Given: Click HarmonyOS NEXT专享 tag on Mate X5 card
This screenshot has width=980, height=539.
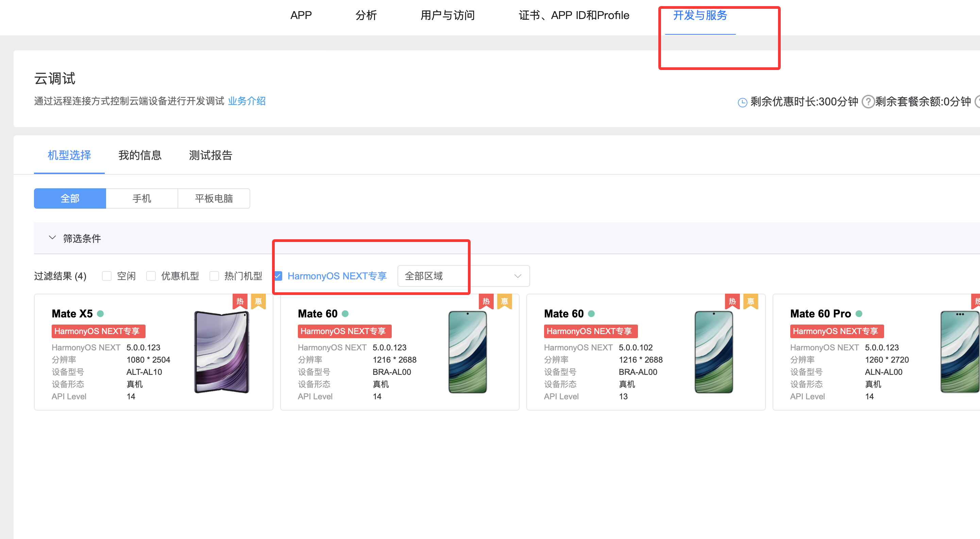Looking at the screenshot, I should click(99, 331).
